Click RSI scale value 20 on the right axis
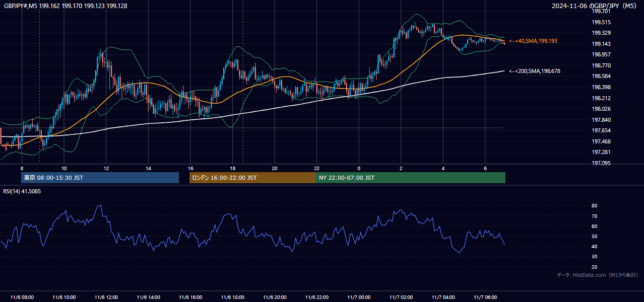 point(595,267)
